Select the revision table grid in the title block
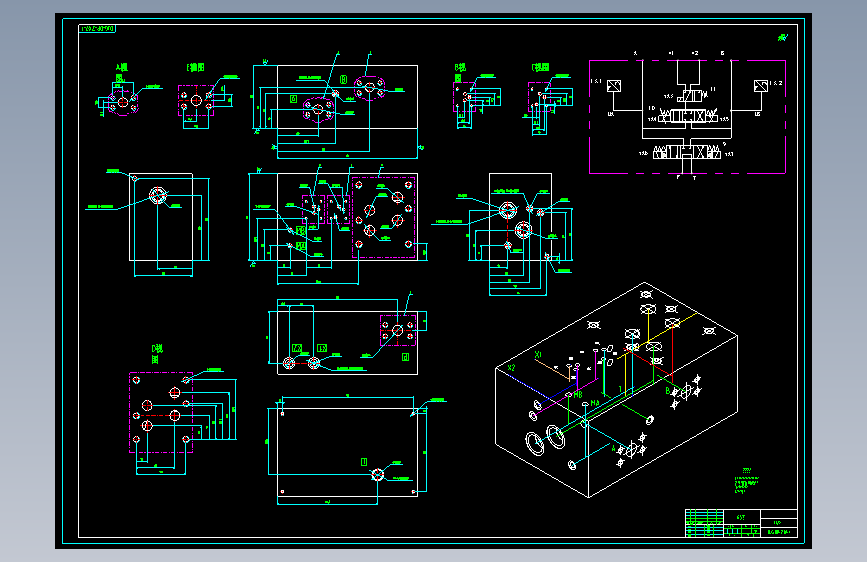The width and height of the screenshot is (867, 562). pos(704,523)
